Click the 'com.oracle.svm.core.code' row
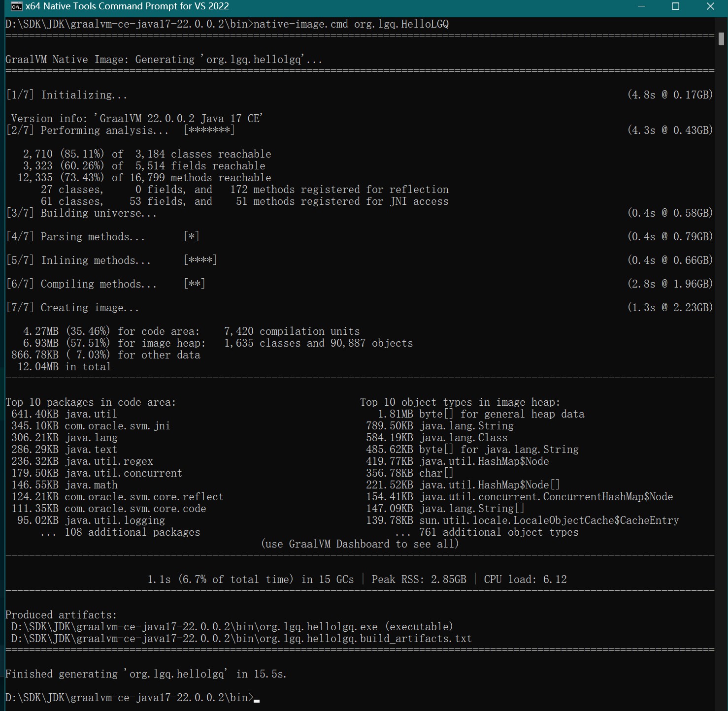 (108, 509)
